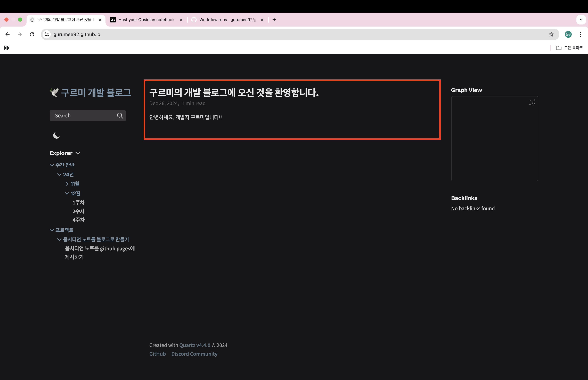Bookmark this page with the star icon

pyautogui.click(x=551, y=34)
